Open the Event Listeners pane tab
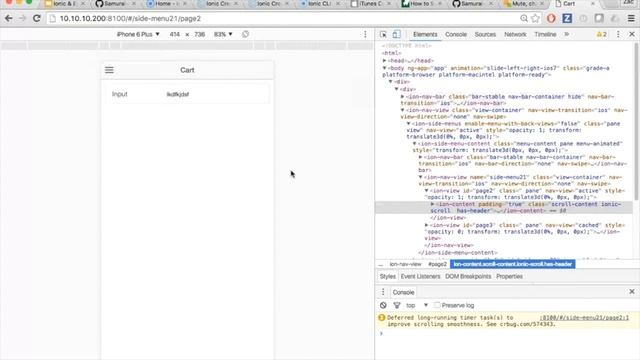 coord(420,277)
